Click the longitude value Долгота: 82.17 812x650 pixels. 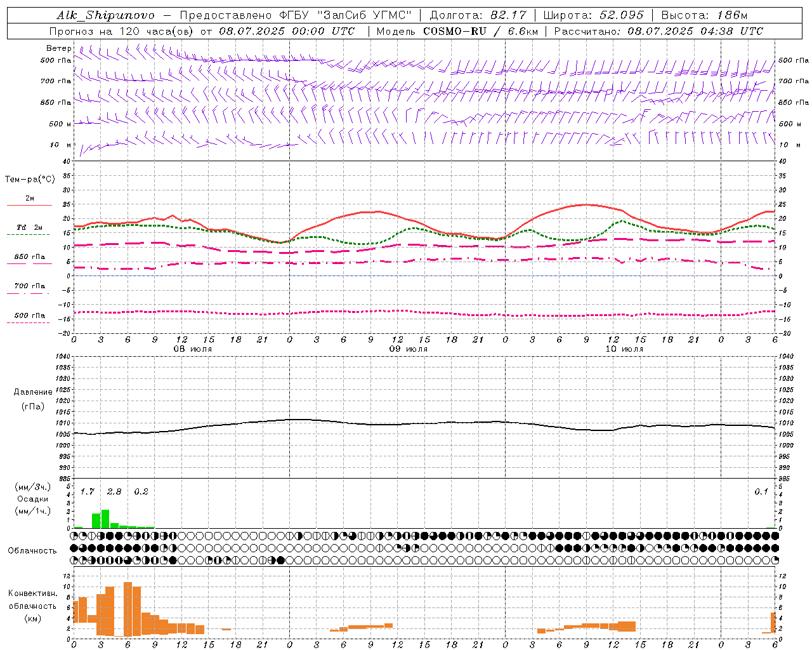478,15
